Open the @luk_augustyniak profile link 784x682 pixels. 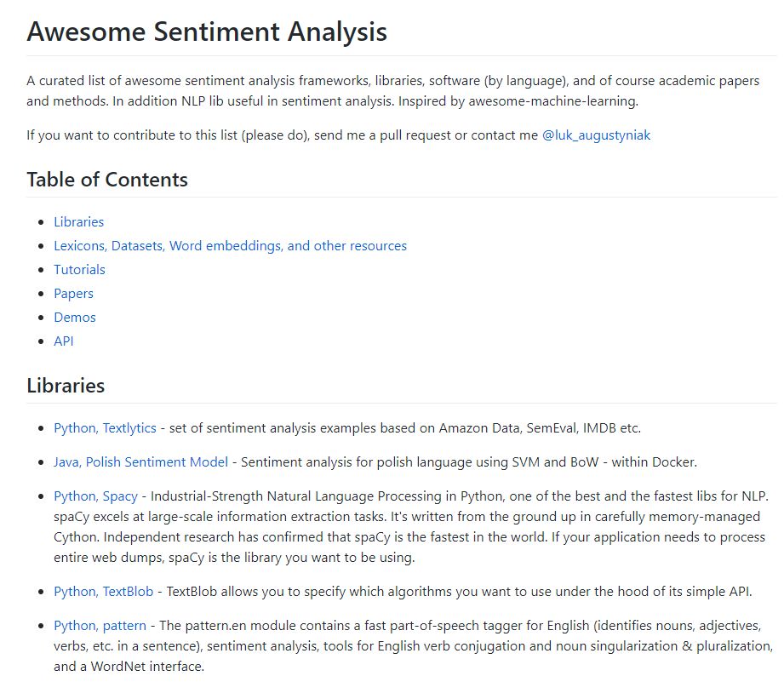596,135
